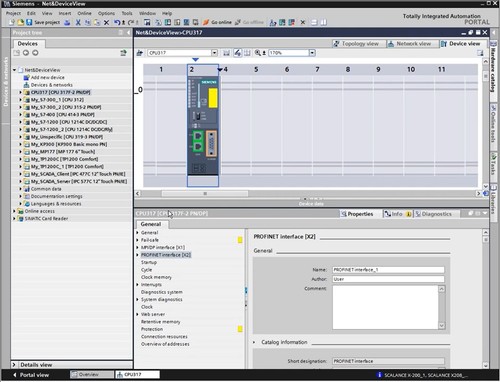
Task: Click the Cut scissors icon
Action: coord(78,22)
